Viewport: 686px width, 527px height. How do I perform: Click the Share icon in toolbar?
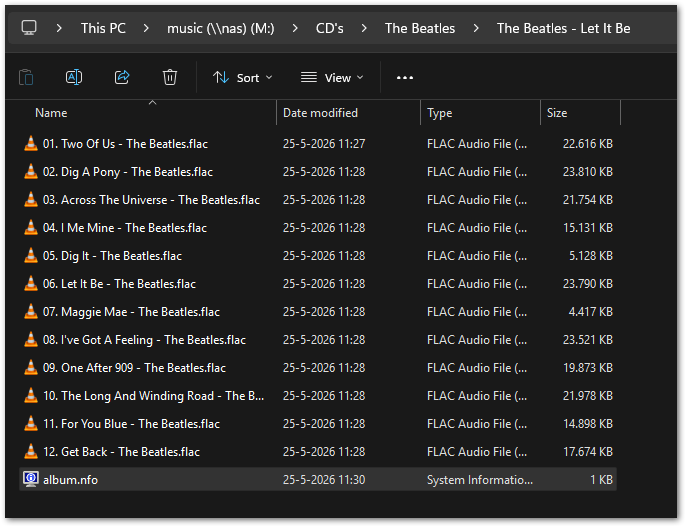(122, 77)
